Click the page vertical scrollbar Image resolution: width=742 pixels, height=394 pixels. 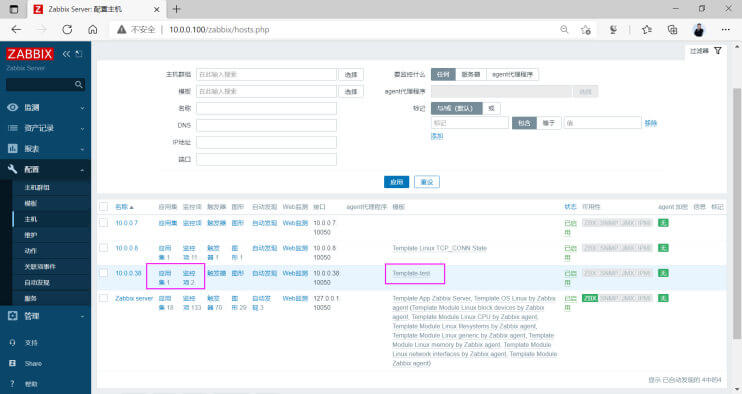(x=737, y=213)
